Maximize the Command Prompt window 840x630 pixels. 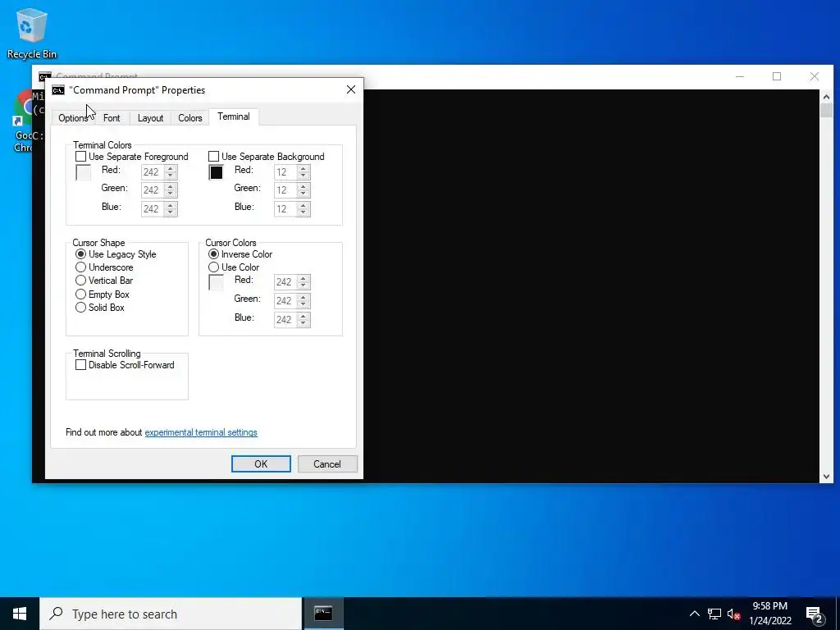[777, 76]
